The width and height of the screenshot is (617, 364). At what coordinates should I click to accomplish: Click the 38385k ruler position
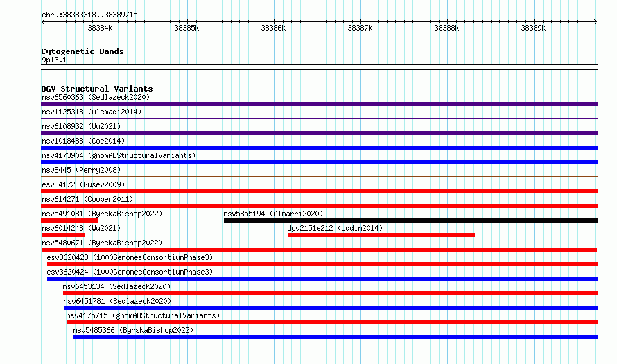(186, 28)
